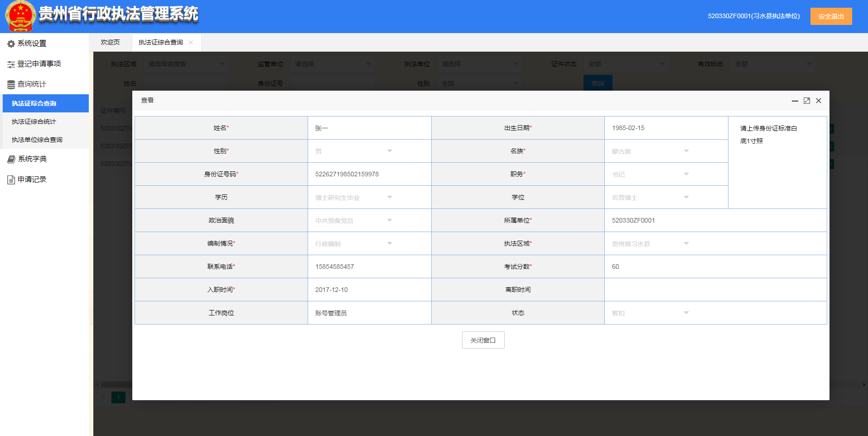Viewport: 868px width, 436px height.
Task: Click the 关闭窗口 button
Action: pyautogui.click(x=483, y=340)
